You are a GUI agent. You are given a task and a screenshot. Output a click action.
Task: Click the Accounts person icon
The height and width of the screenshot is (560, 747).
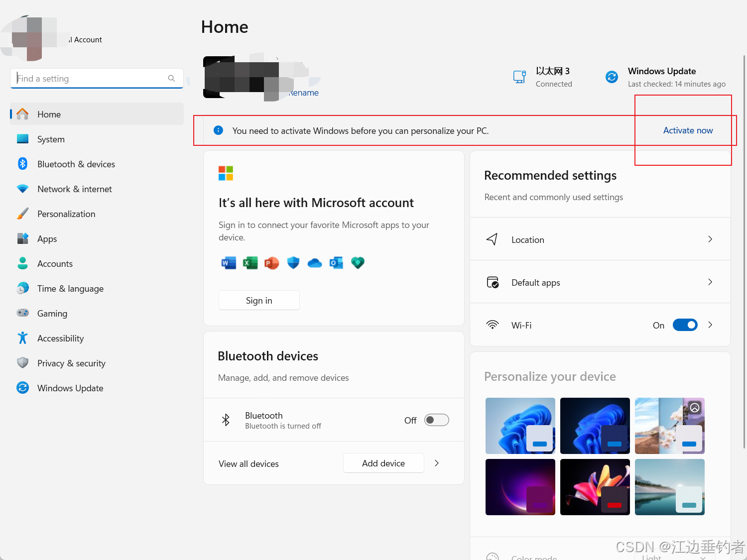coord(22,263)
